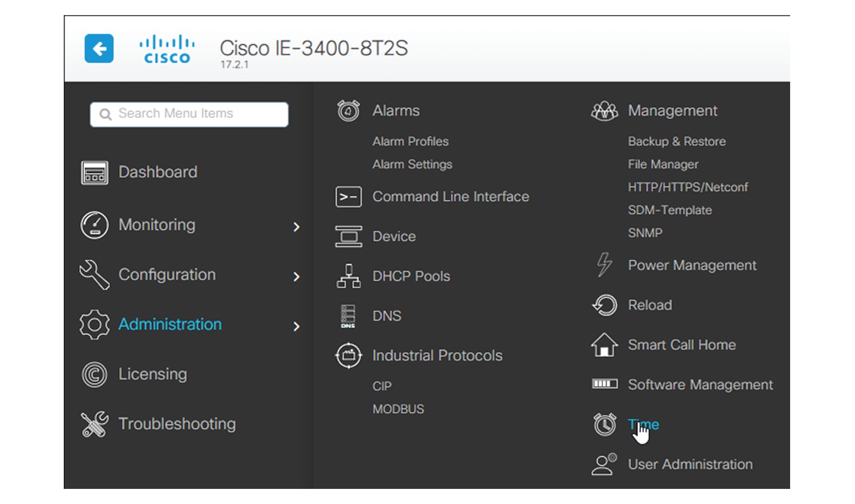Click the Alarms clock icon

[x=348, y=110]
